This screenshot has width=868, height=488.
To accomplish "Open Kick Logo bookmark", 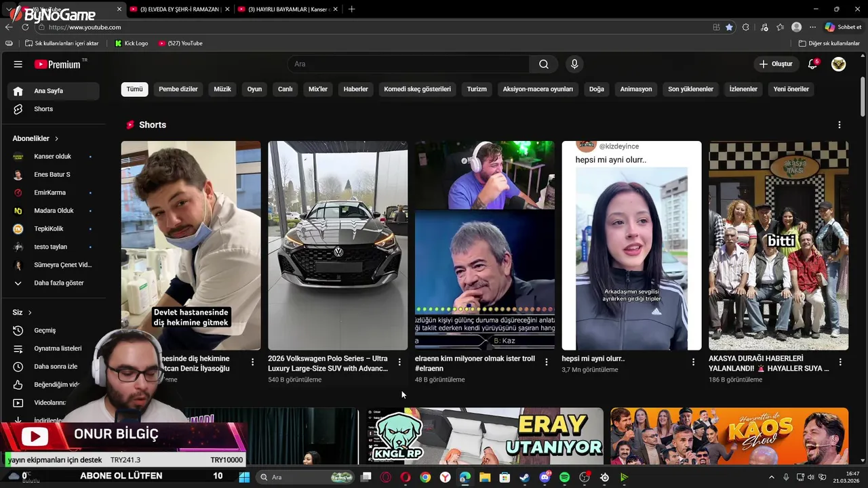I will pyautogui.click(x=132, y=43).
